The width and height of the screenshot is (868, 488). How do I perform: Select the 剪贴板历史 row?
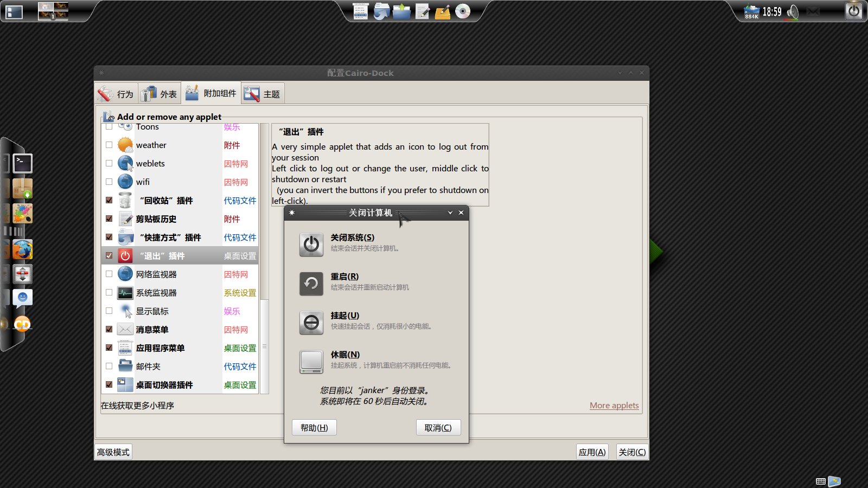(180, 219)
